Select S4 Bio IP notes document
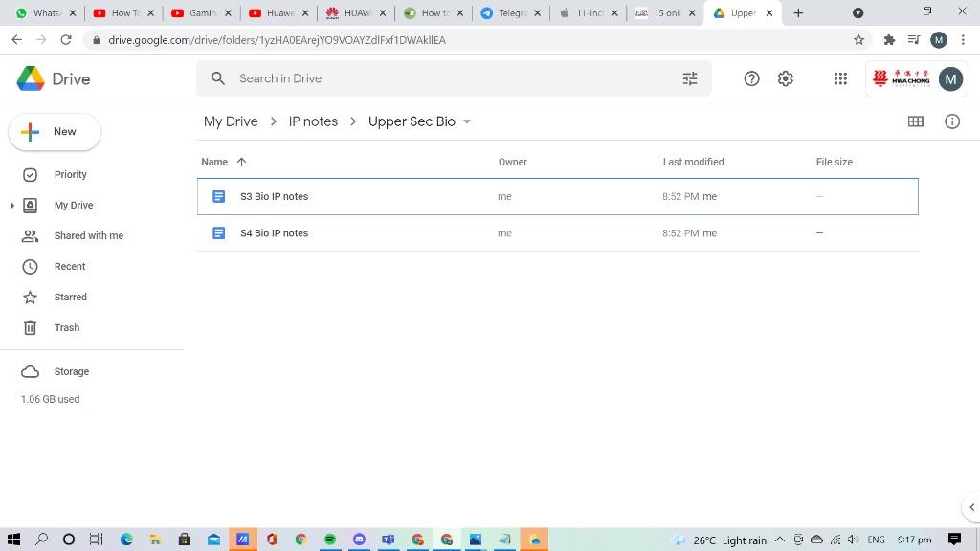 pos(274,233)
